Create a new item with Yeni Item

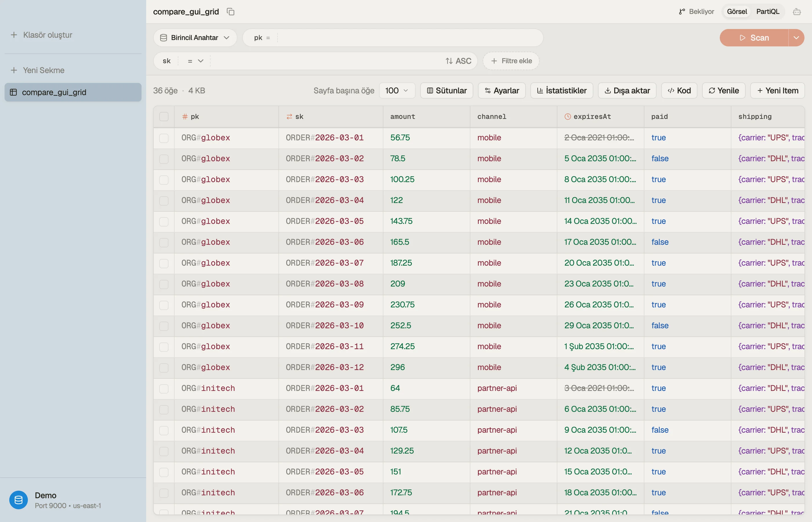pyautogui.click(x=777, y=90)
